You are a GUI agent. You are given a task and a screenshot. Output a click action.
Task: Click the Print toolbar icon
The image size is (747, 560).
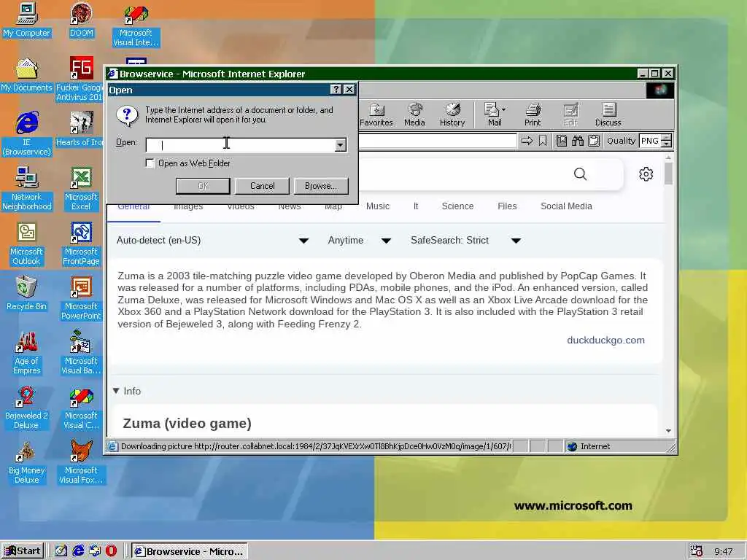click(533, 114)
